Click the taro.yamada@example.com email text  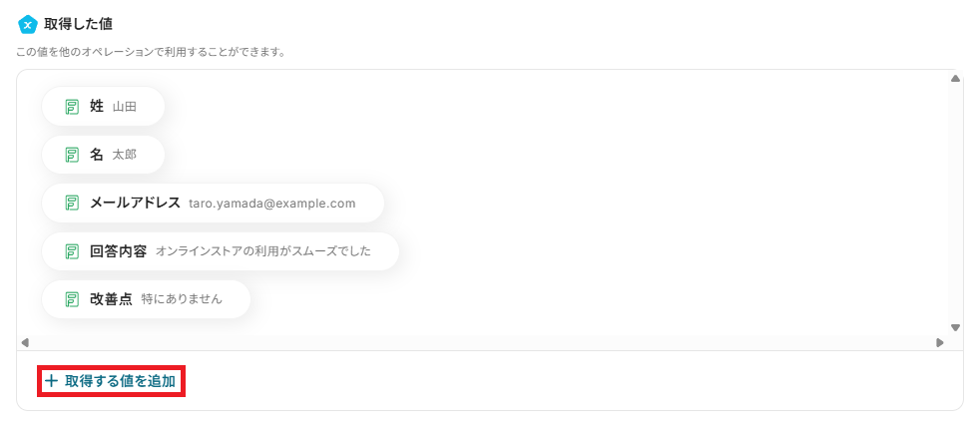point(271,204)
